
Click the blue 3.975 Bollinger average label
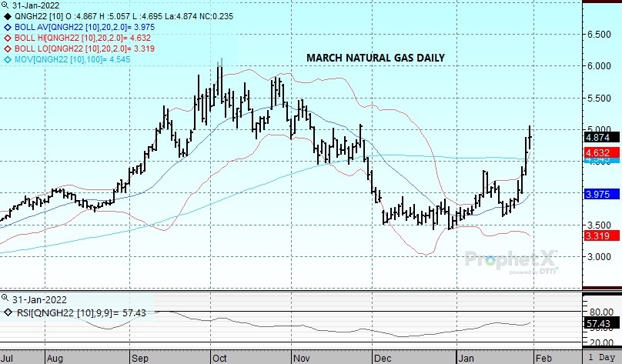[x=598, y=195]
